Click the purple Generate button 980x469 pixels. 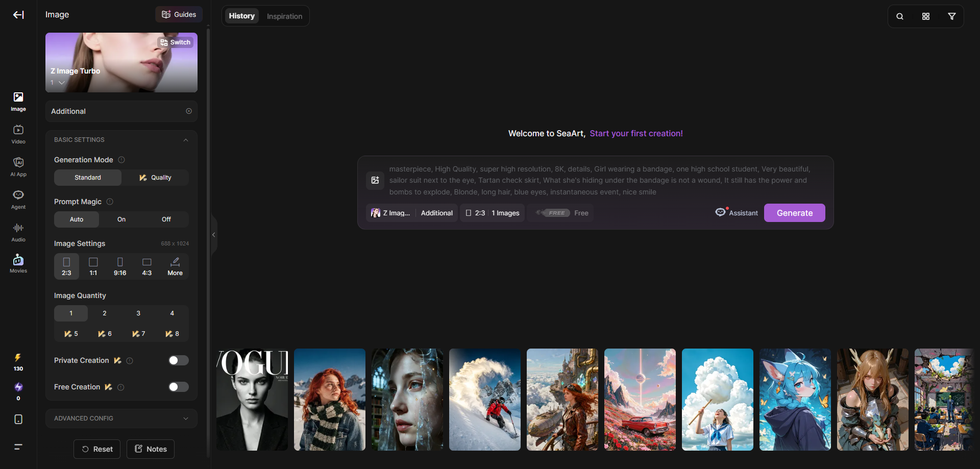coord(795,213)
